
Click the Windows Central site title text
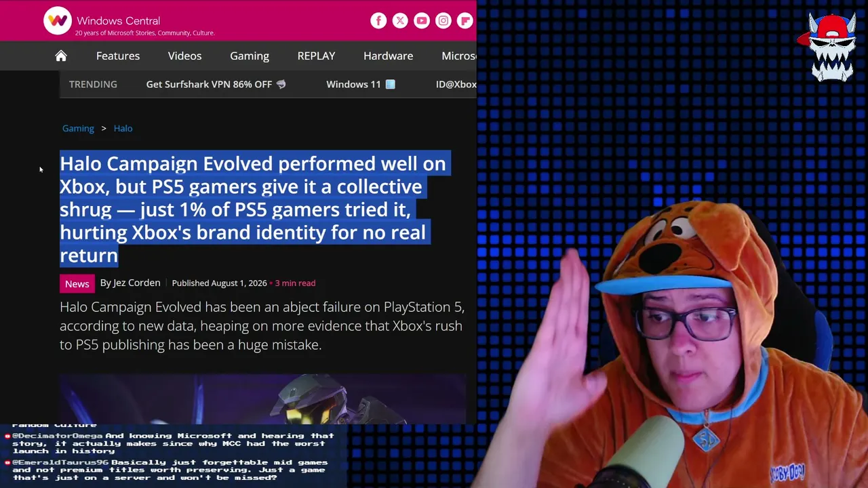click(118, 20)
